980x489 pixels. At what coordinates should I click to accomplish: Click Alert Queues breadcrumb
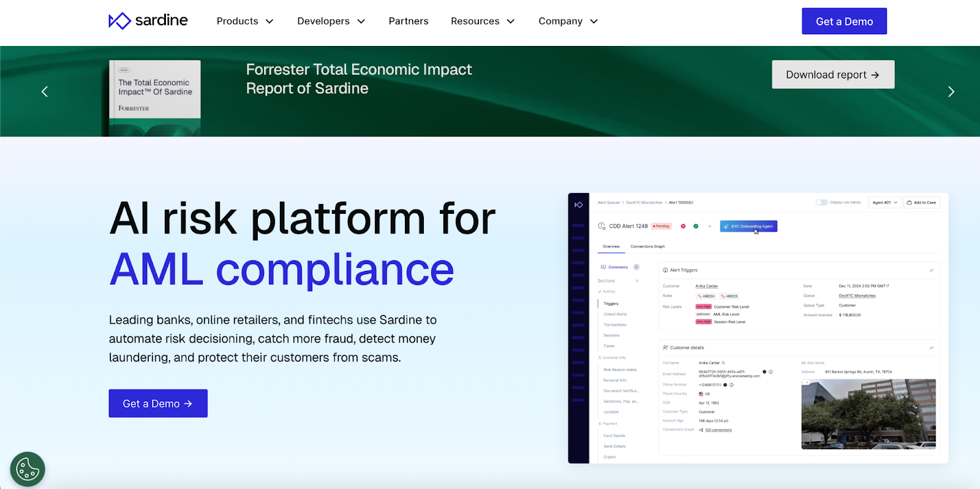609,202
